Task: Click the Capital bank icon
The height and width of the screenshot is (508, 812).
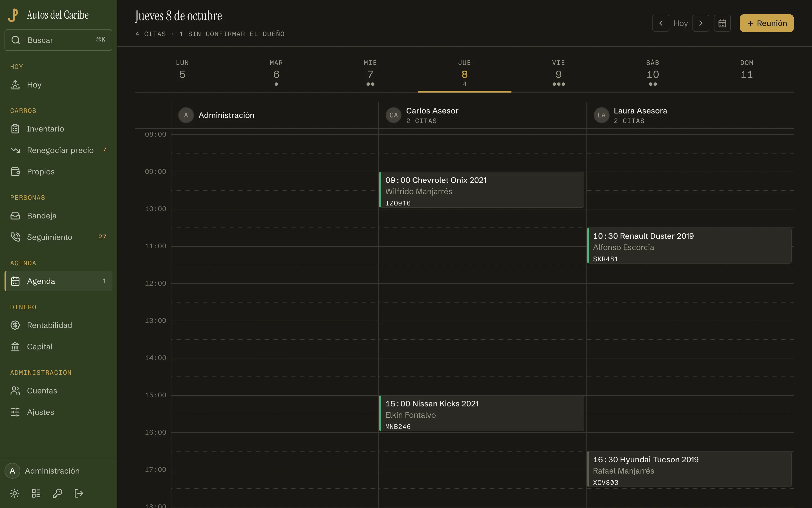Action: tap(15, 347)
